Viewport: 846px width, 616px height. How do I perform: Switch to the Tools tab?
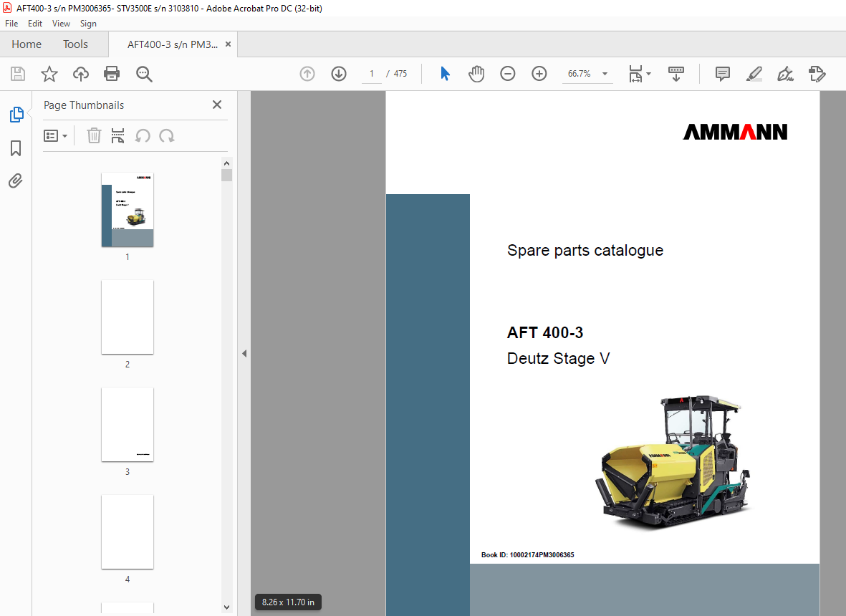(x=75, y=44)
